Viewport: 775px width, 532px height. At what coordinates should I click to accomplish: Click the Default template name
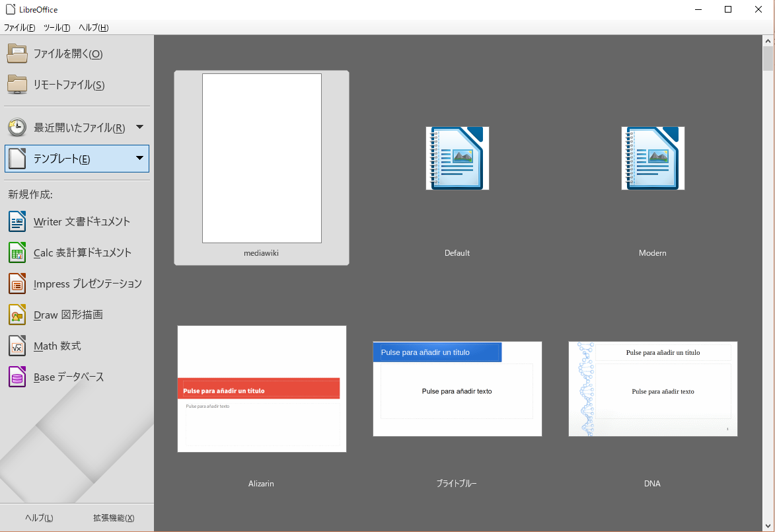point(457,253)
